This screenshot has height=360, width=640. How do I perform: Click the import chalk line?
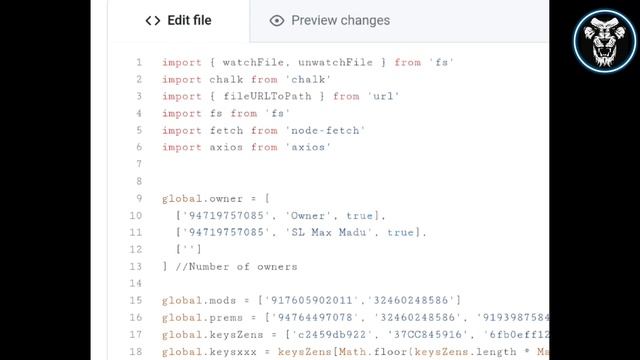(247, 80)
